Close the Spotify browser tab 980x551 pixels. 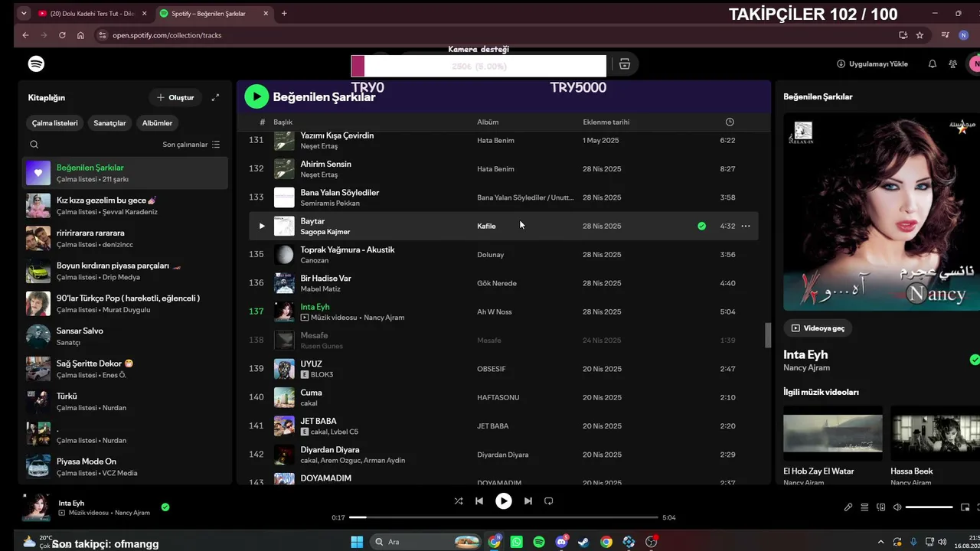tap(266, 13)
